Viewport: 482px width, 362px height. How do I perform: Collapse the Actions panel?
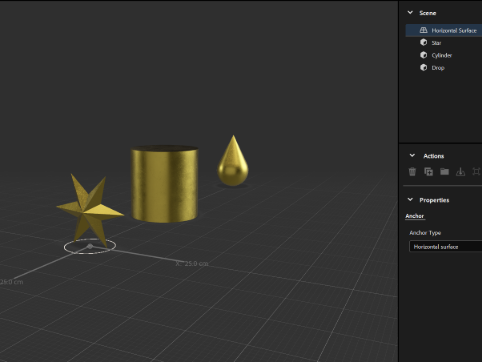[412, 156]
